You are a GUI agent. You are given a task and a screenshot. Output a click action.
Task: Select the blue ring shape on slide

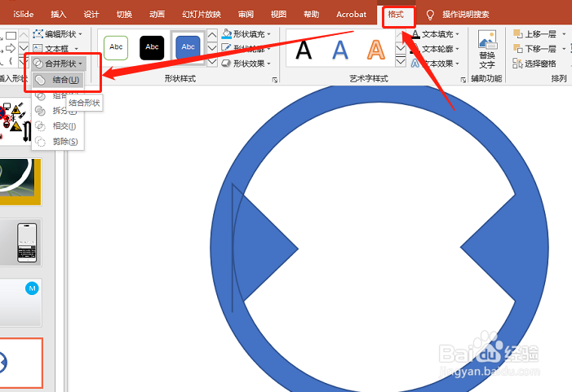coord(379,95)
